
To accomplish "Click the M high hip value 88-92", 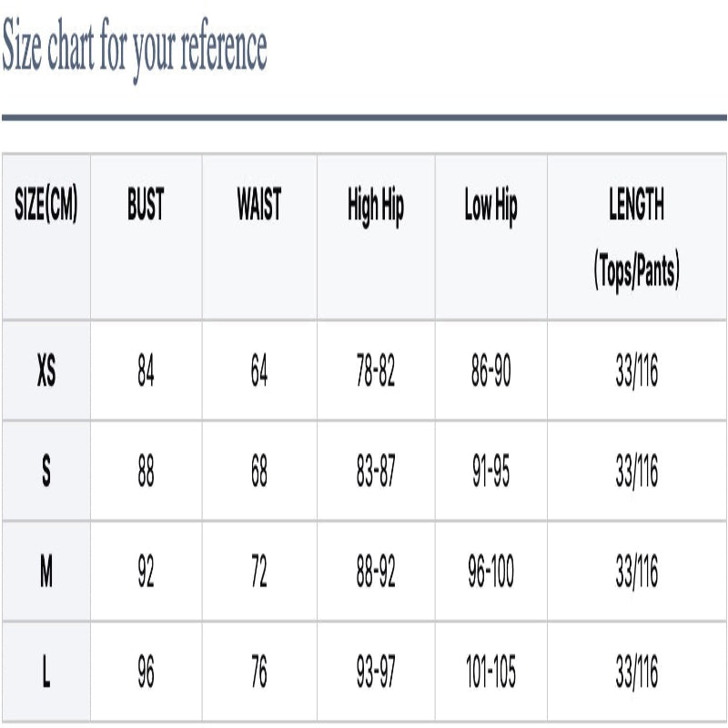I will point(375,572).
